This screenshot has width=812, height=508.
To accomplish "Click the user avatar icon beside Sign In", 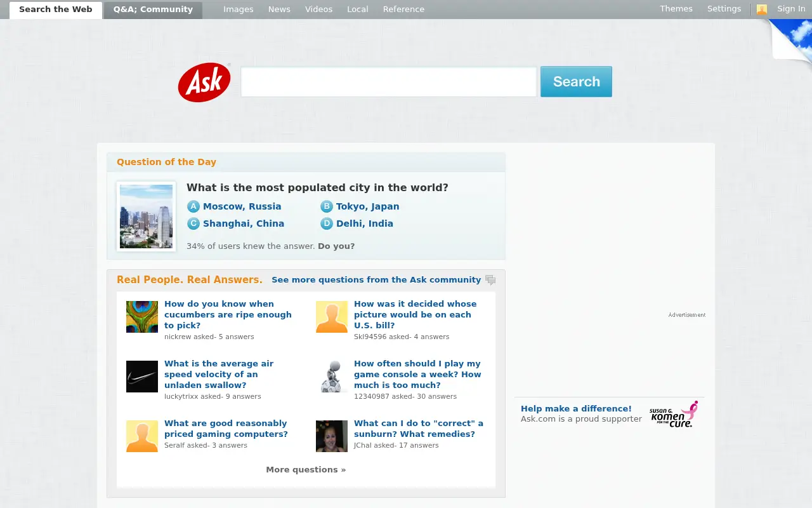I will tap(762, 10).
